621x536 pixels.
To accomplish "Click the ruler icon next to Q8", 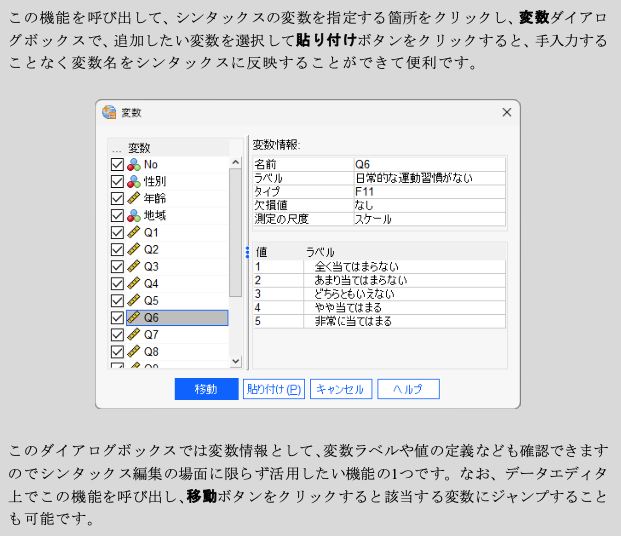I will tap(134, 351).
